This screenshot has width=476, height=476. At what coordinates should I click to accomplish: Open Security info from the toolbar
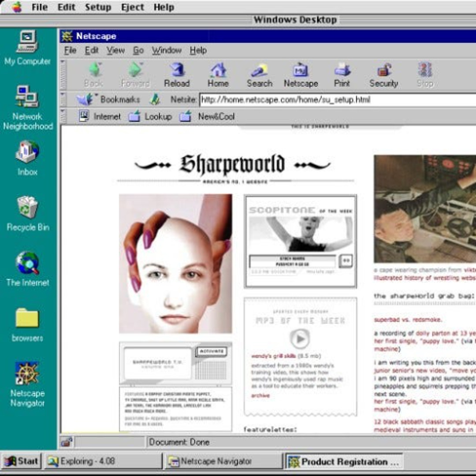[383, 74]
